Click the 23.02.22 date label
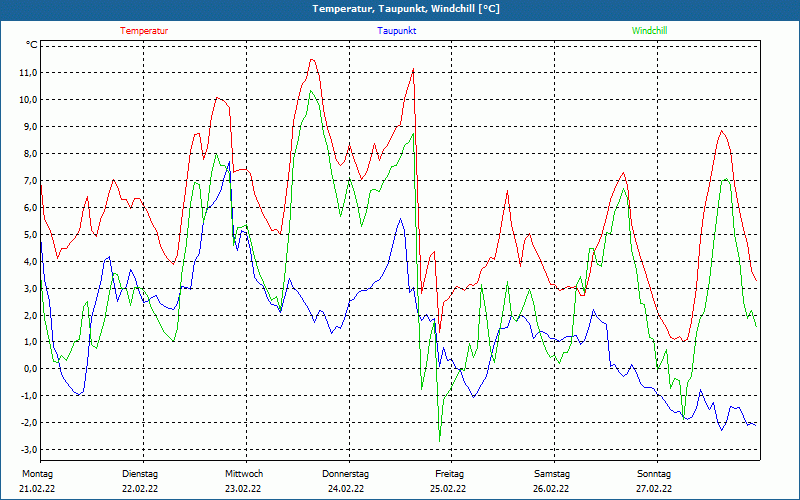Viewport: 800px width, 500px height. coord(243,489)
